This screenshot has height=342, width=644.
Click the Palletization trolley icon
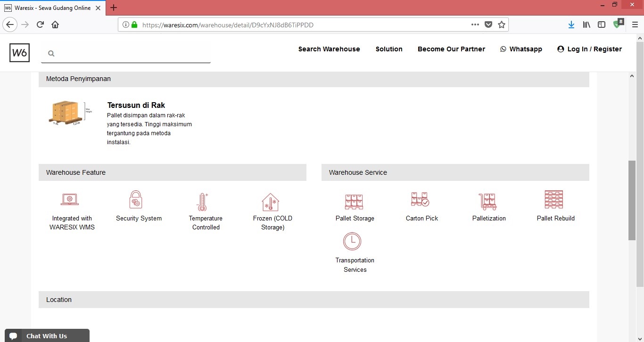coord(488,202)
